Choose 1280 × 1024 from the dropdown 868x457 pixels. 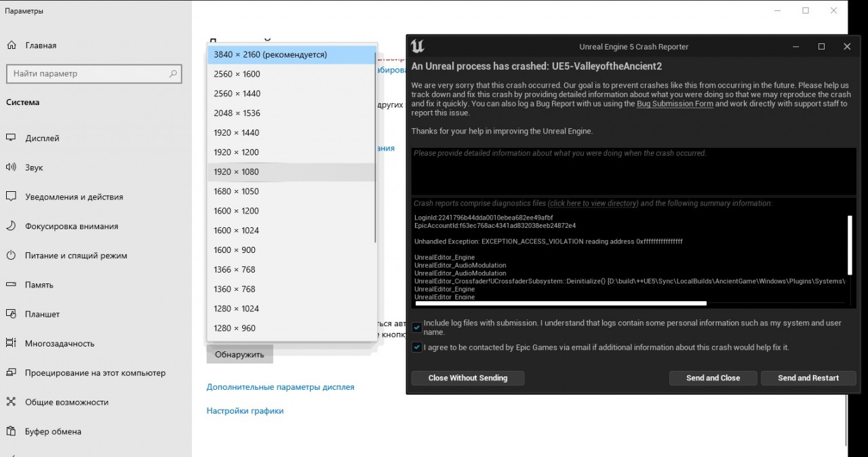pos(292,309)
